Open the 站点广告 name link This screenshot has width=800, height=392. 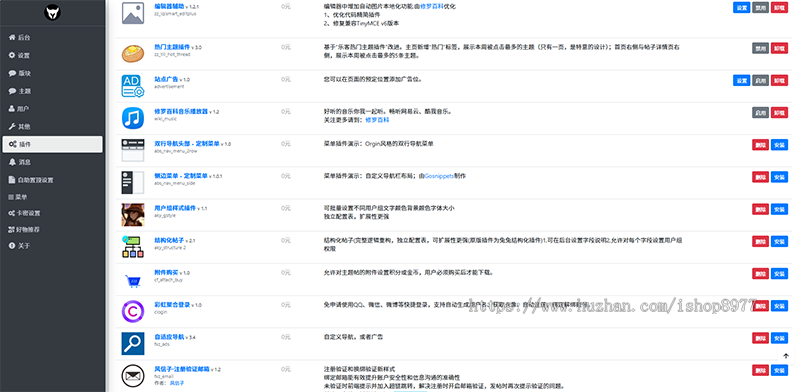coord(166,80)
